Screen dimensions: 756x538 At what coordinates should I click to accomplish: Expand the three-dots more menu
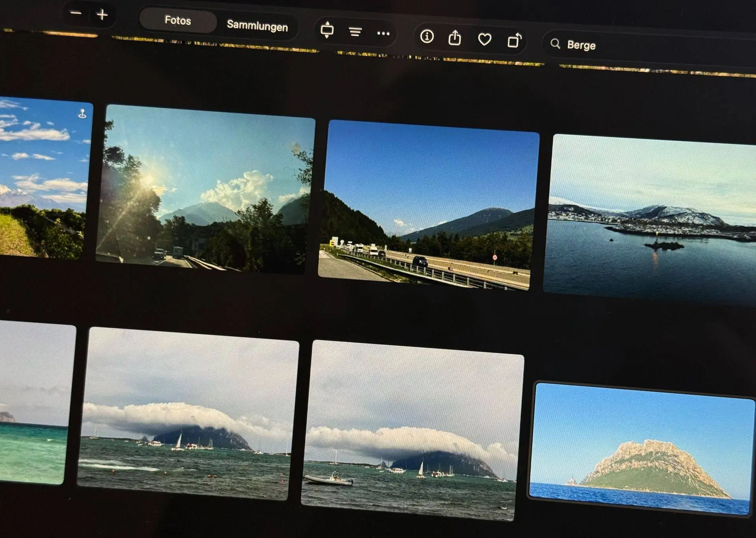(383, 34)
